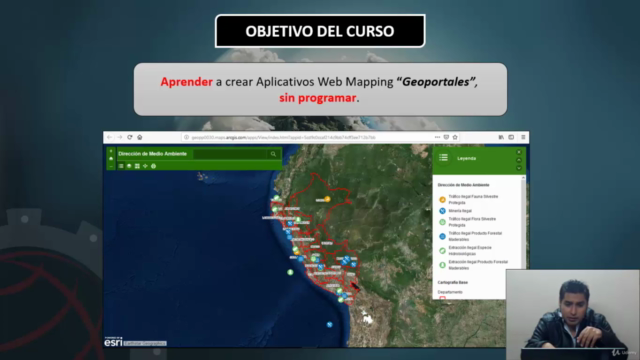Click the esri logo on the map
Screen dimensions: 640x360
113,342
